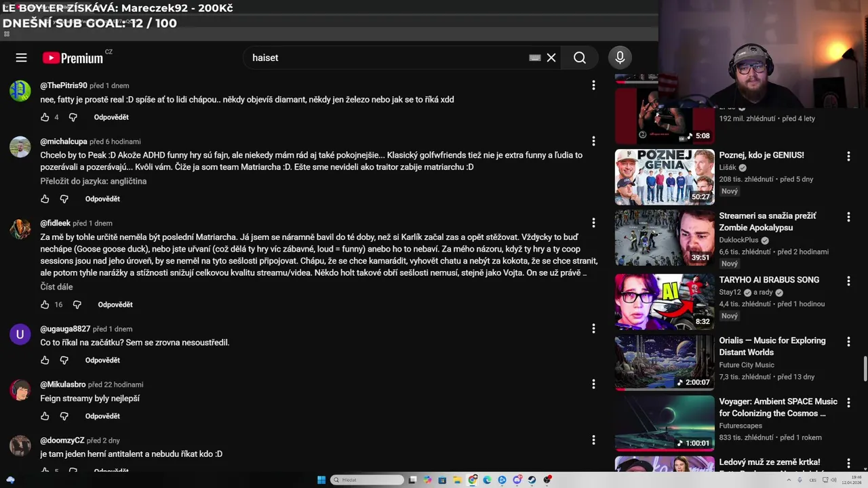
Task: Open @Mikulasbro channel avatar
Action: click(20, 390)
